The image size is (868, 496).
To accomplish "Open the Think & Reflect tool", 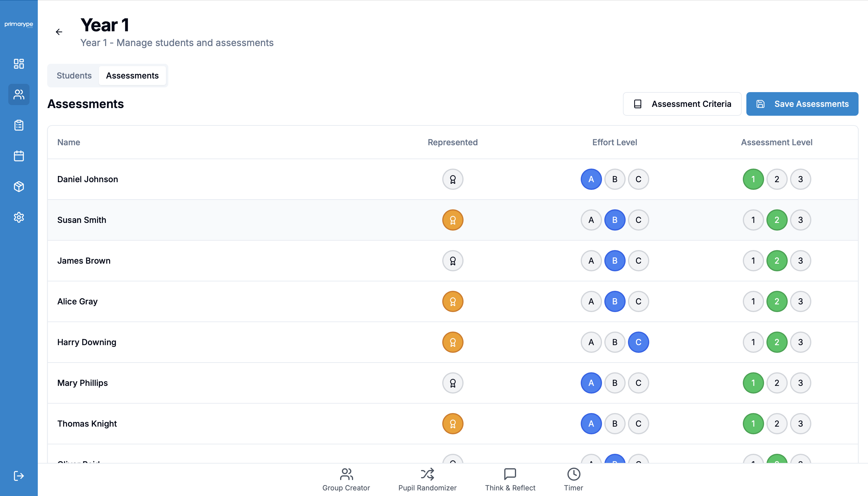I will coord(510,480).
